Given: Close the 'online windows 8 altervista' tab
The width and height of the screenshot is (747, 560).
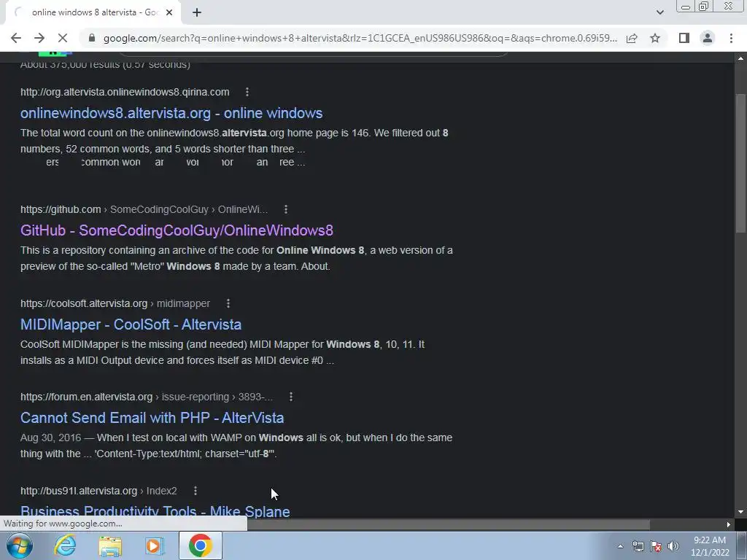Looking at the screenshot, I should point(169,12).
